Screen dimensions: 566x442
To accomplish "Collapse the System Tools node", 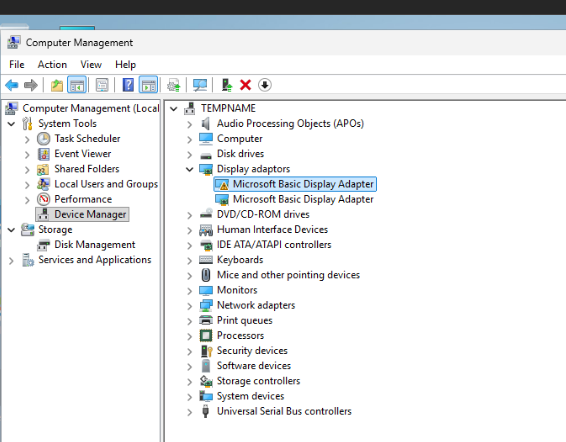I will pos(12,124).
